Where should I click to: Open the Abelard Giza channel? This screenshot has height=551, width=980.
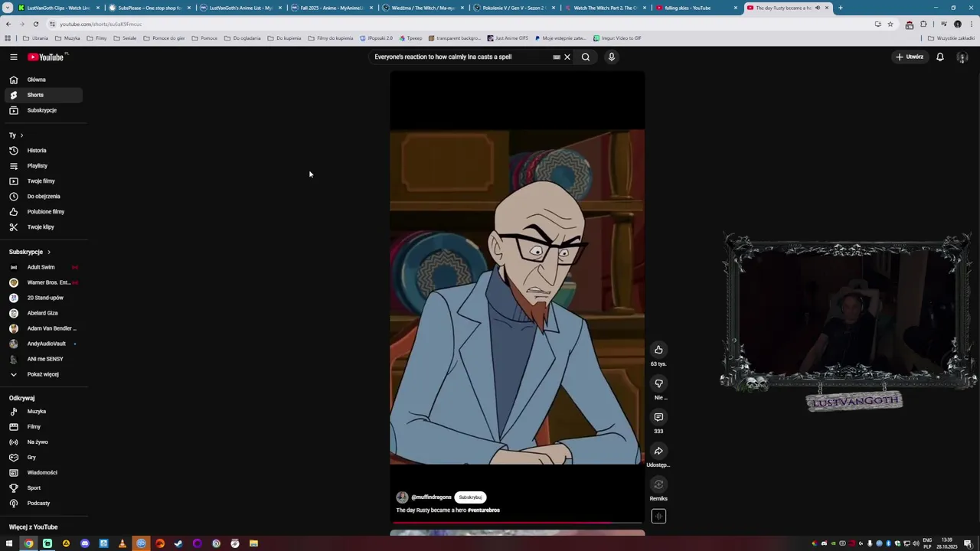[x=43, y=313]
